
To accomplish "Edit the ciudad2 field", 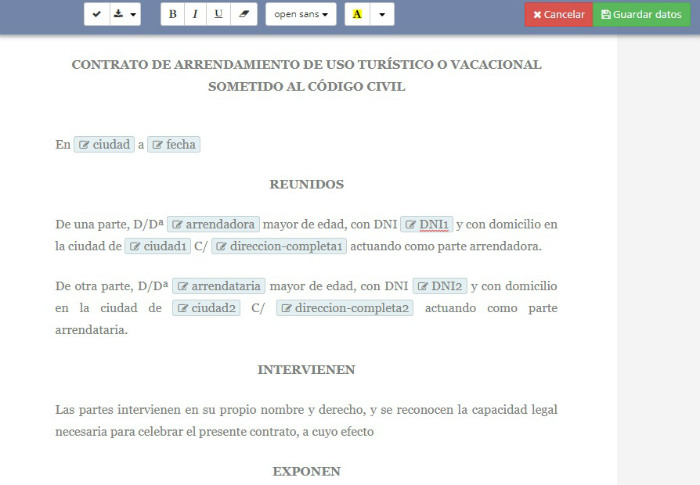I will (206, 308).
